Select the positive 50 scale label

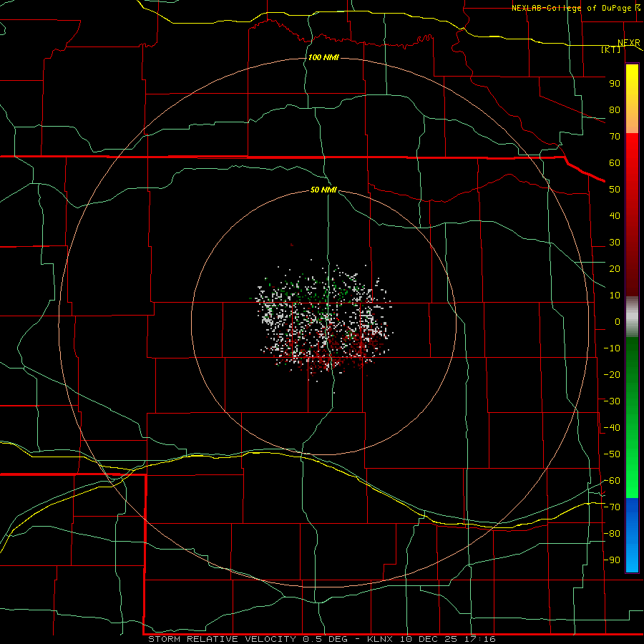pos(615,190)
